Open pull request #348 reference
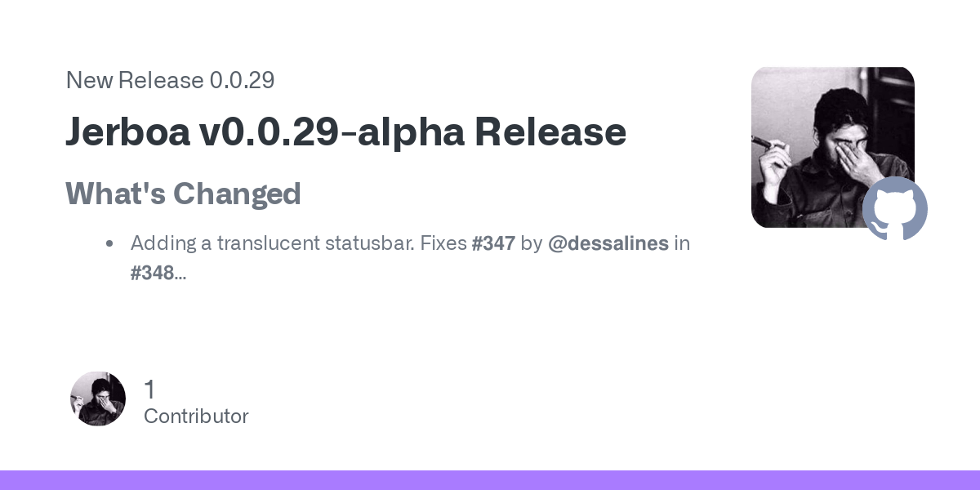Viewport: 980px width, 490px height. tap(153, 273)
